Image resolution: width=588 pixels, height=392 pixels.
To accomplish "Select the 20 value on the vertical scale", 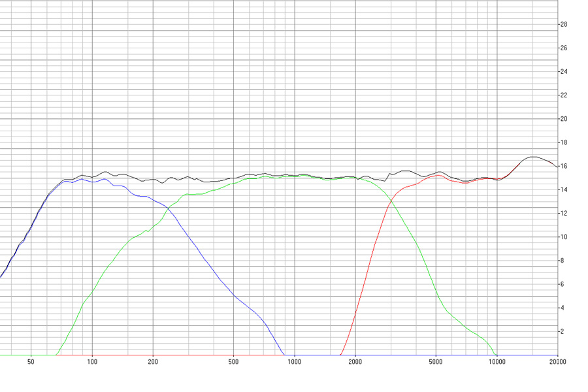I will (x=564, y=119).
